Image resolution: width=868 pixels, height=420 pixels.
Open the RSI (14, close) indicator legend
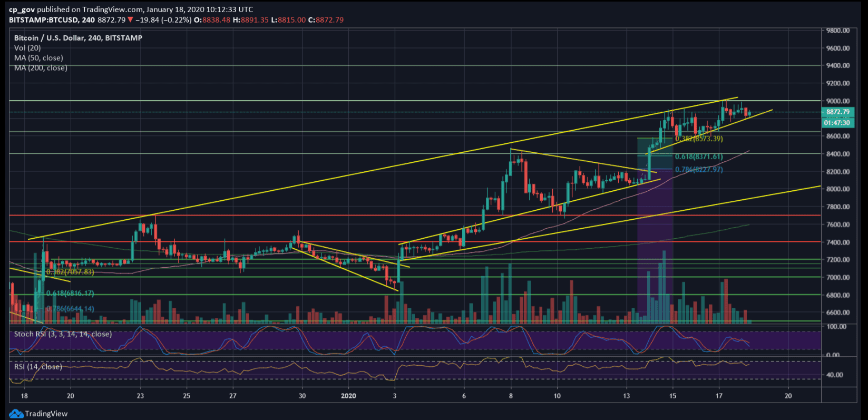point(38,367)
